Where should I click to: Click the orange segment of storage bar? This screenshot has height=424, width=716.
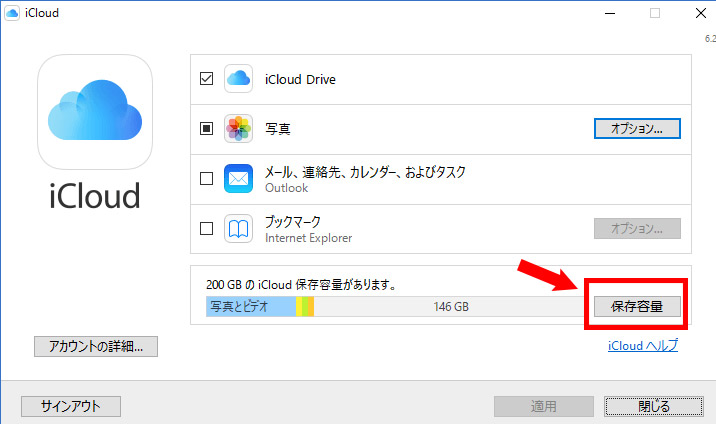(311, 306)
